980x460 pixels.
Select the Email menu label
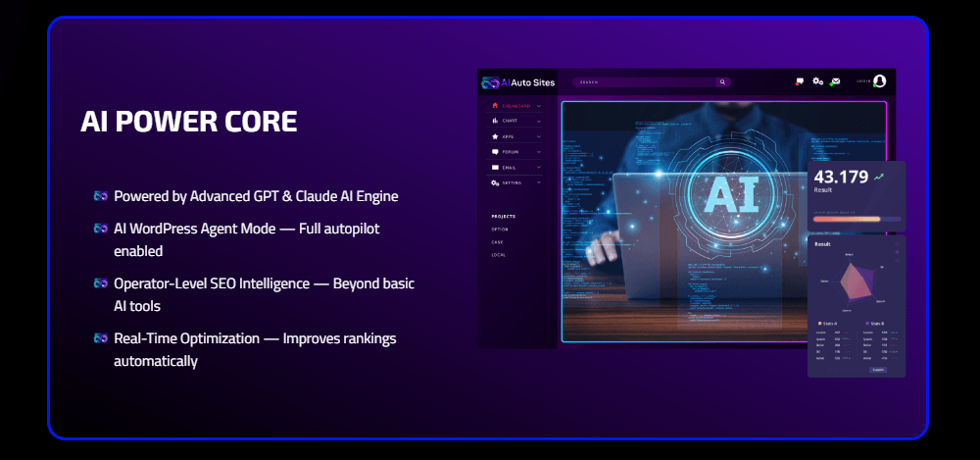coord(510,167)
